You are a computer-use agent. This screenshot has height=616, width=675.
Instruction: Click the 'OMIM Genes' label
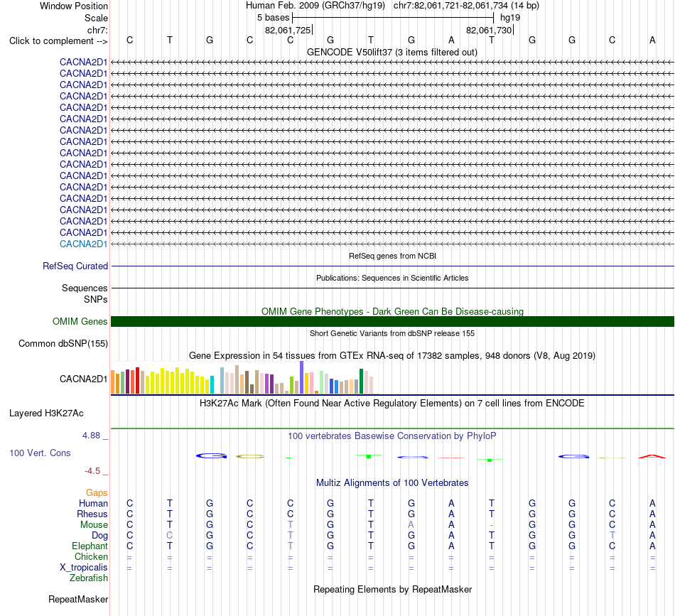click(x=80, y=322)
